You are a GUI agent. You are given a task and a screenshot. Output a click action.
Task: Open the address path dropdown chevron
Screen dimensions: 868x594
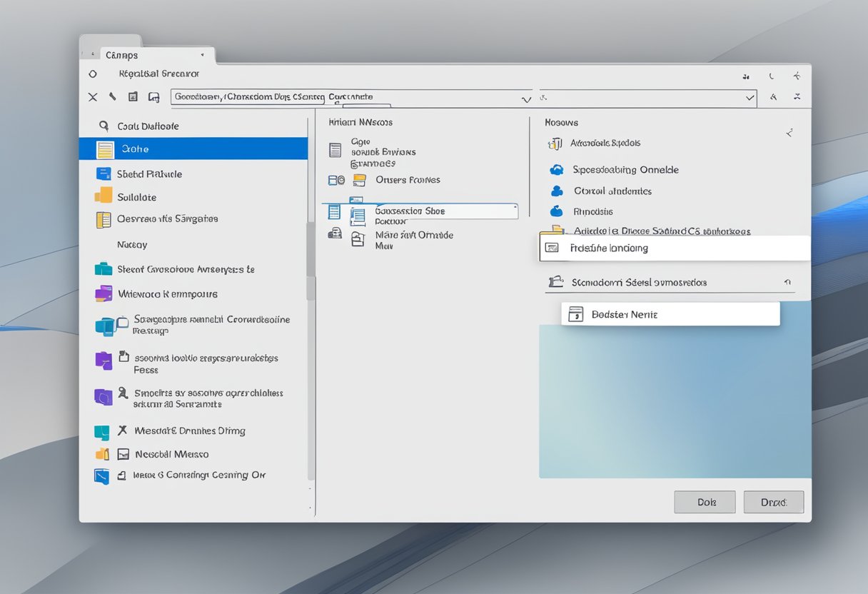(527, 99)
